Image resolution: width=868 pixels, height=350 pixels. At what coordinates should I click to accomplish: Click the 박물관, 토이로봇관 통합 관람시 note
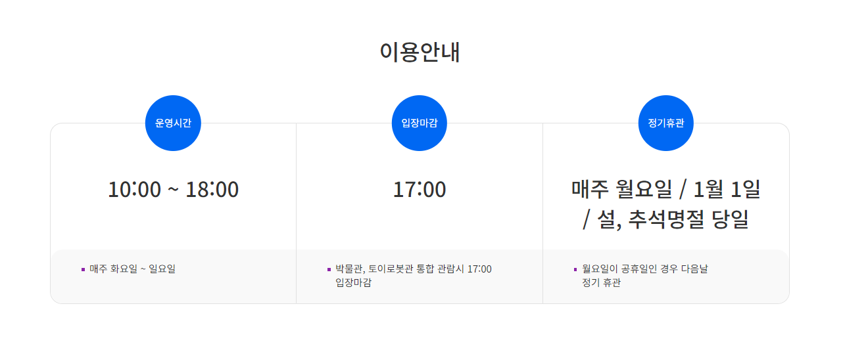tap(414, 269)
